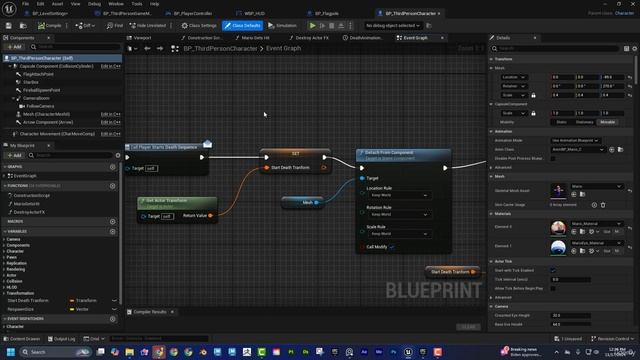Navigate back in graph history
The width and height of the screenshot is (640, 360).
coord(147,49)
